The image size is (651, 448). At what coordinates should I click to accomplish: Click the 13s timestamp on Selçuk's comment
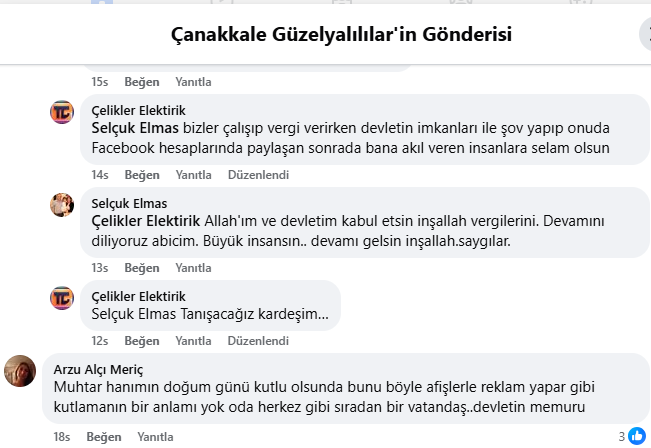click(100, 268)
